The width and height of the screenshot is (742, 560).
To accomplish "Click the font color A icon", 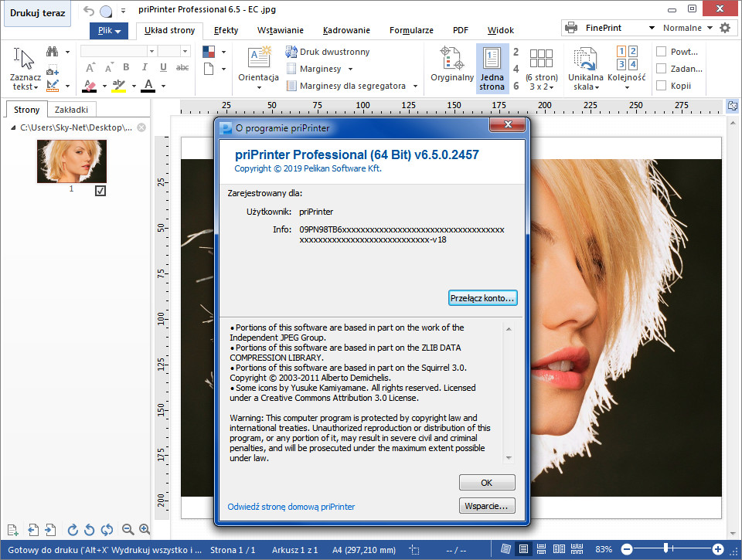I will pos(148,86).
